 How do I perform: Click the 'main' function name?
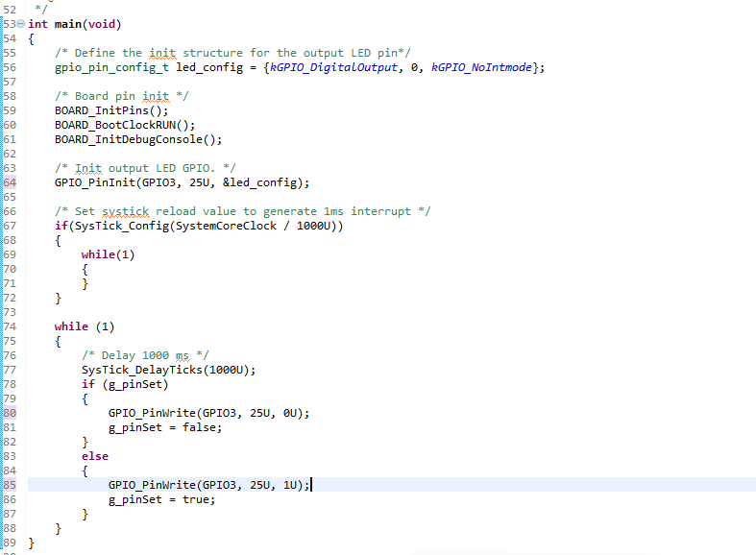pyautogui.click(x=68, y=24)
